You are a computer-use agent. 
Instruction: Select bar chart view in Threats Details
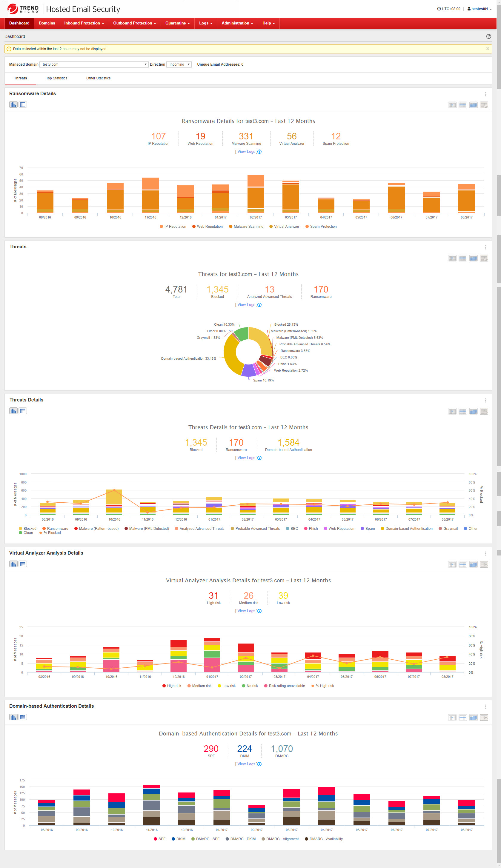tap(13, 411)
